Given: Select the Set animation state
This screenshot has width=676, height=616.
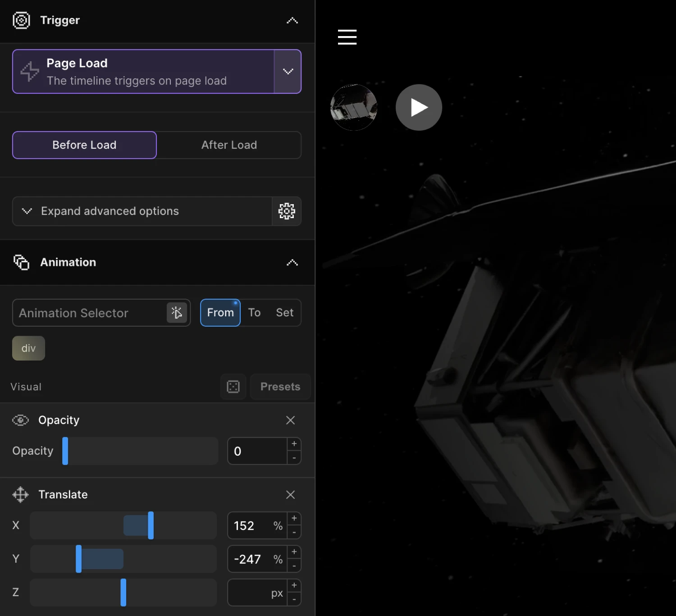Looking at the screenshot, I should pos(284,312).
